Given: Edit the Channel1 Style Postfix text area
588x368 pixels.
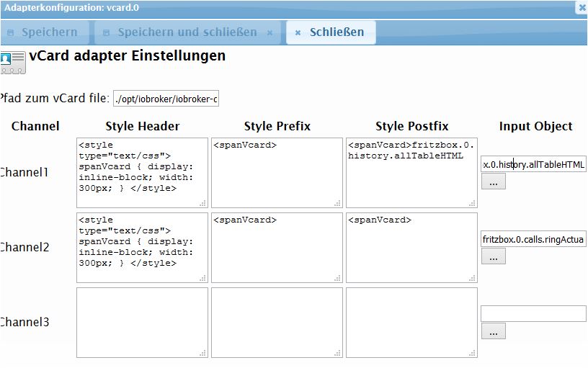Looking at the screenshot, I should (x=411, y=173).
